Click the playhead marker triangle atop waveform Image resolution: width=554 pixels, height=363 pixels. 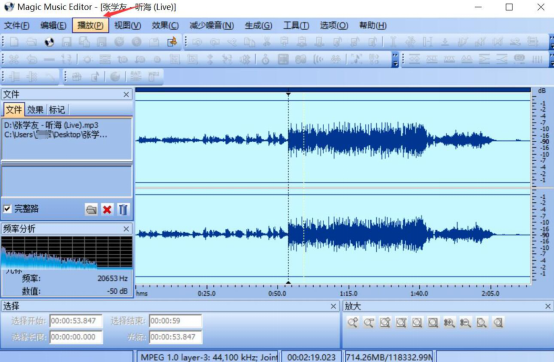pos(288,94)
